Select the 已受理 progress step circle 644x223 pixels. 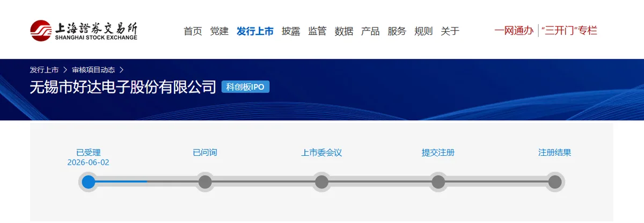pos(89,182)
